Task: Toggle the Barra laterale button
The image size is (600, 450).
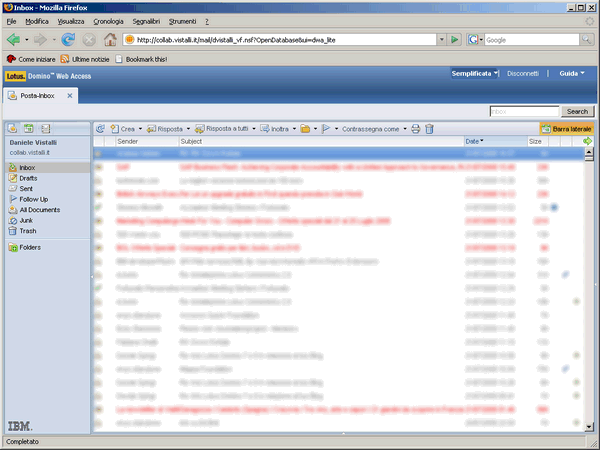Action: (x=566, y=129)
